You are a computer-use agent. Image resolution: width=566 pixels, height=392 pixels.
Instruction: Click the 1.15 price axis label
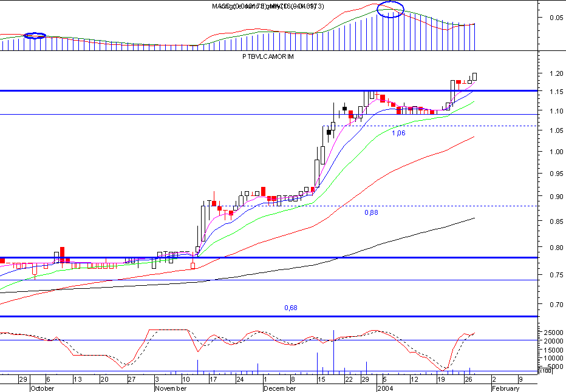pos(556,92)
